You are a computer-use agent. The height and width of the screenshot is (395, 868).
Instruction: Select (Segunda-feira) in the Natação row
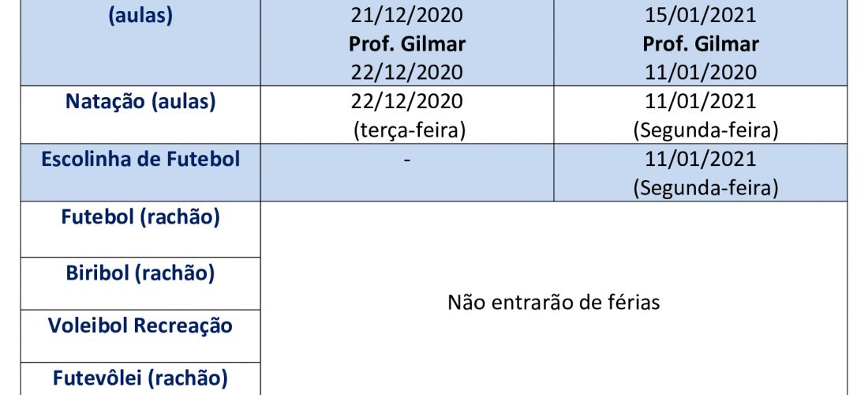(705, 130)
